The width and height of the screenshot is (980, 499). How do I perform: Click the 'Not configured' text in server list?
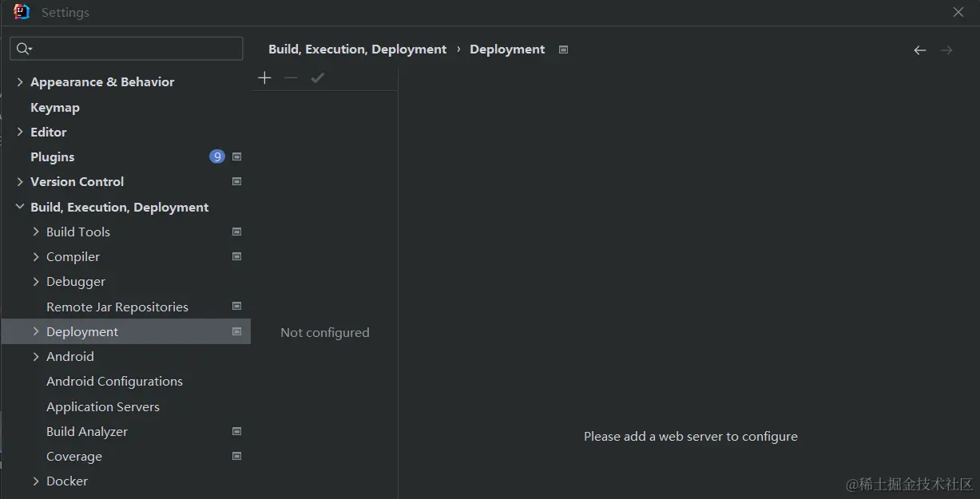[x=325, y=332]
